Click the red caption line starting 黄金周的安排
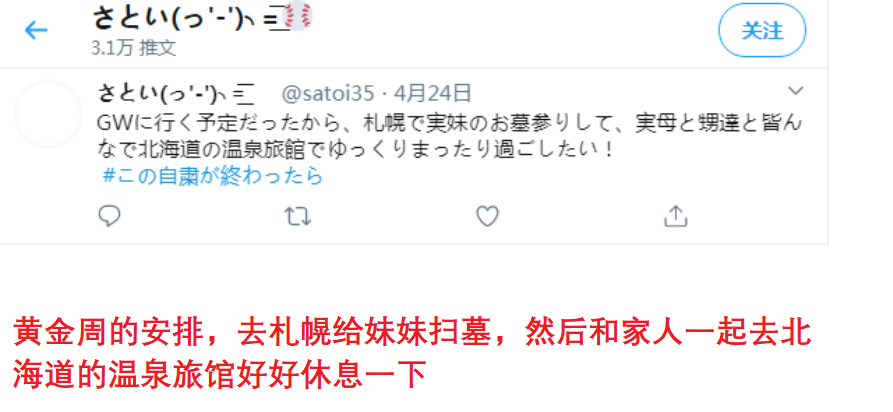Image resolution: width=893 pixels, height=412 pixels. point(412,333)
